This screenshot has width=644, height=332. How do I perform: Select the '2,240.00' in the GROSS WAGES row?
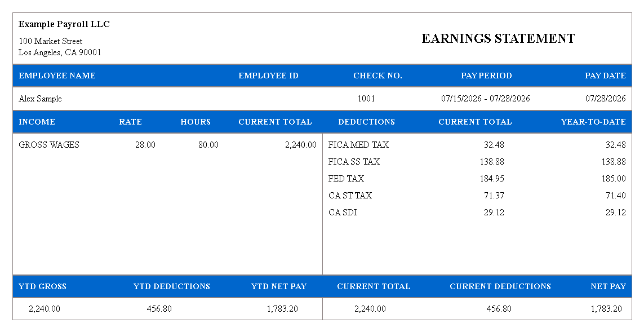click(301, 145)
